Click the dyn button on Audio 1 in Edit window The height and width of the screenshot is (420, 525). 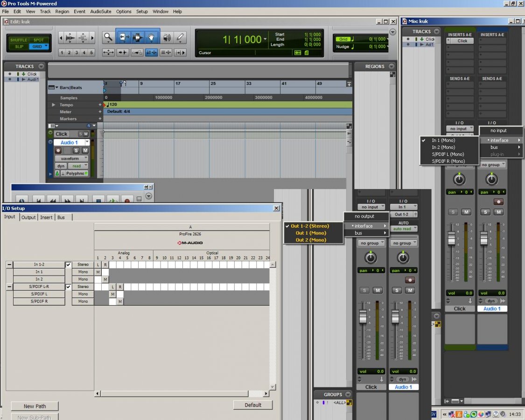(61, 166)
